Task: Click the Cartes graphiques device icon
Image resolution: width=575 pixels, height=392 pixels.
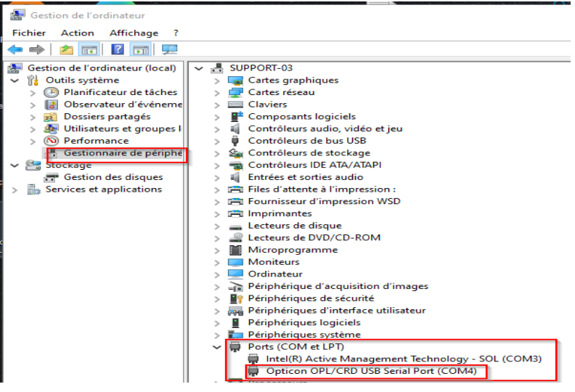Action: 235,80
